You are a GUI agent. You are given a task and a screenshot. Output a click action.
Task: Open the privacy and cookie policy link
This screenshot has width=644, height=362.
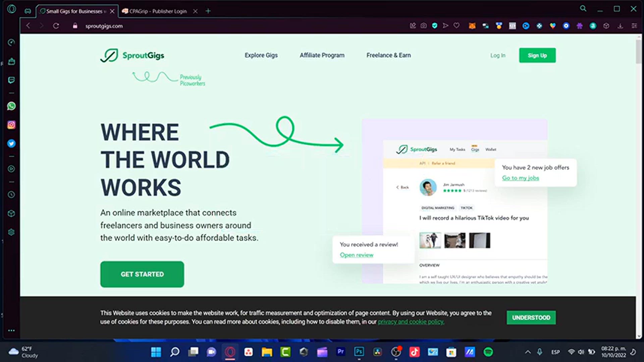411,322
